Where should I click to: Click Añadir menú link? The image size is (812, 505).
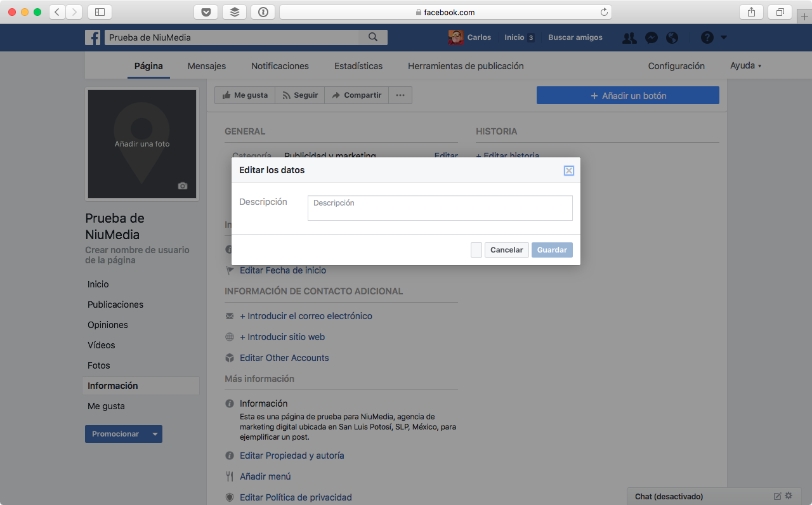tap(265, 476)
